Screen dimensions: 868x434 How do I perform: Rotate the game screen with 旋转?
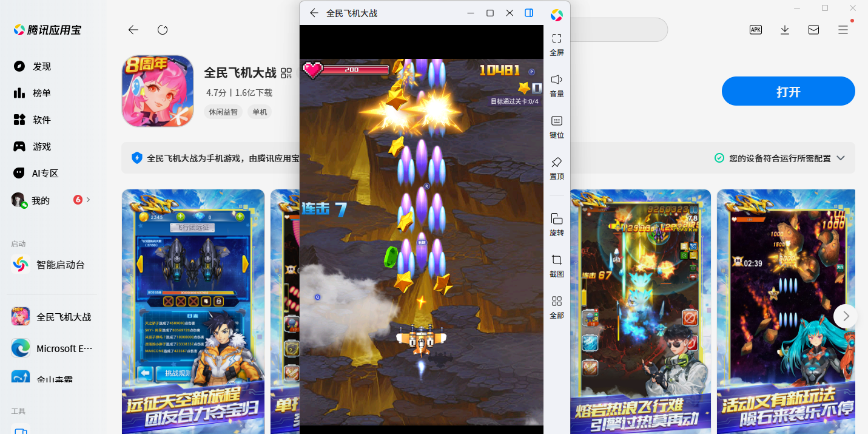tap(557, 225)
